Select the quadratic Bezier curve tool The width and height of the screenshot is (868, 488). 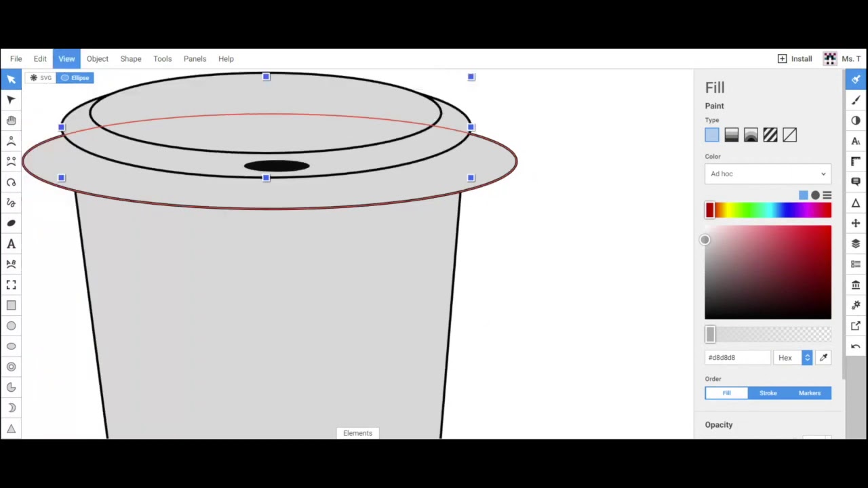[x=11, y=141]
